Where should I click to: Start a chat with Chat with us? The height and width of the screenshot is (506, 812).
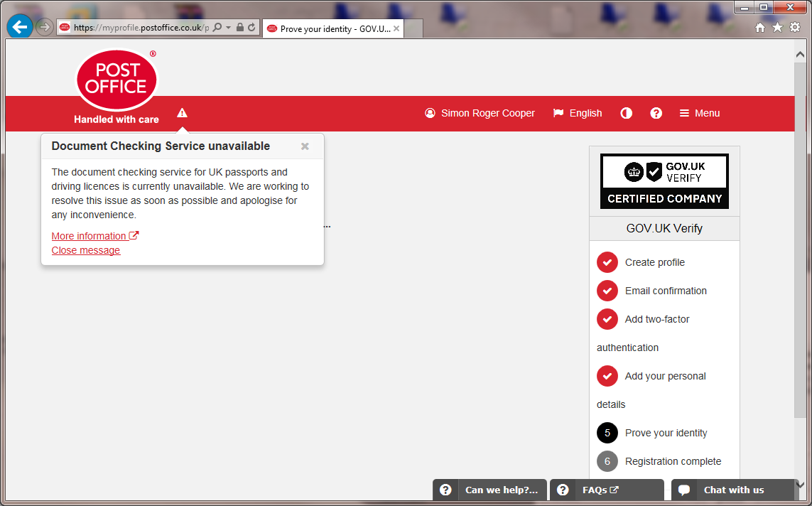pyautogui.click(x=732, y=490)
